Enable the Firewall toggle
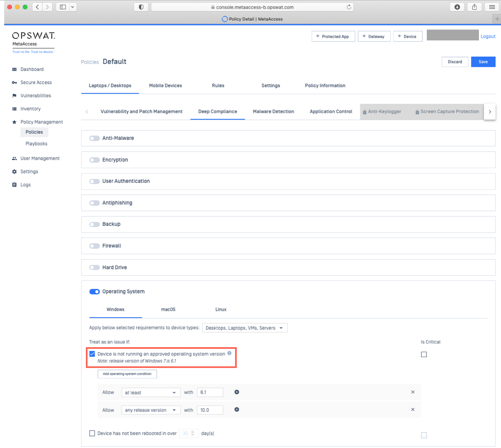Screen dimensions: 501x448 tap(95, 246)
